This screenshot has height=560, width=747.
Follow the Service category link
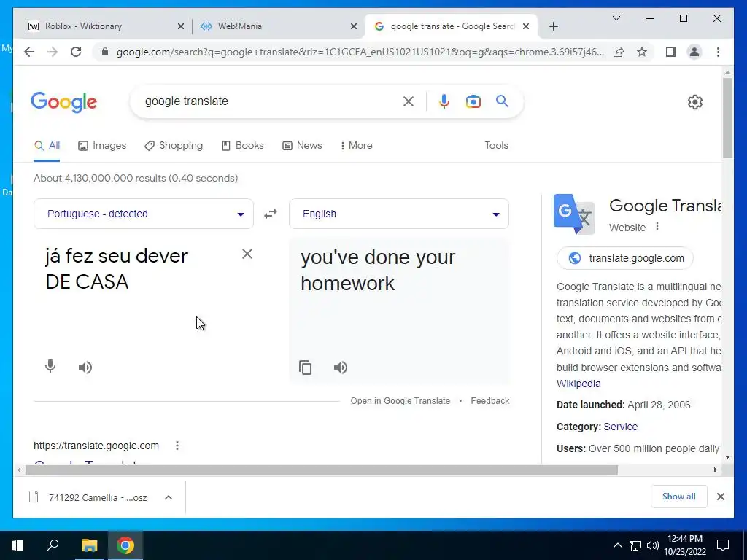(x=620, y=427)
